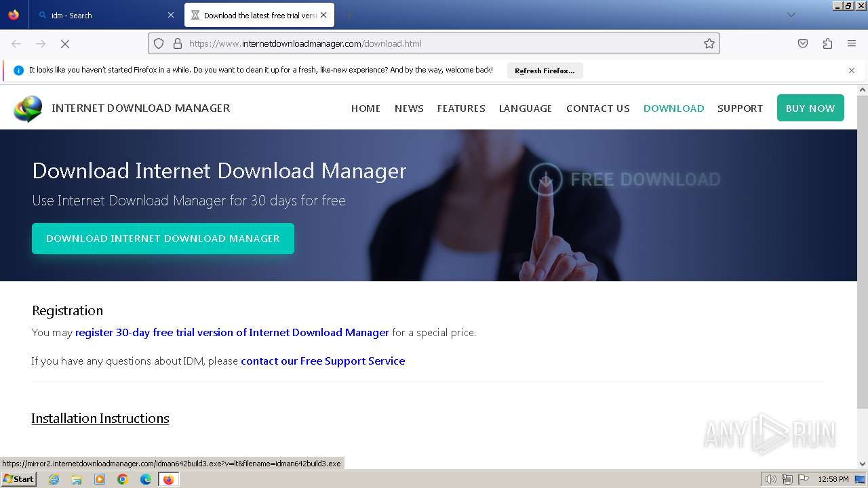Go back using the back arrow
The image size is (868, 488).
click(16, 43)
